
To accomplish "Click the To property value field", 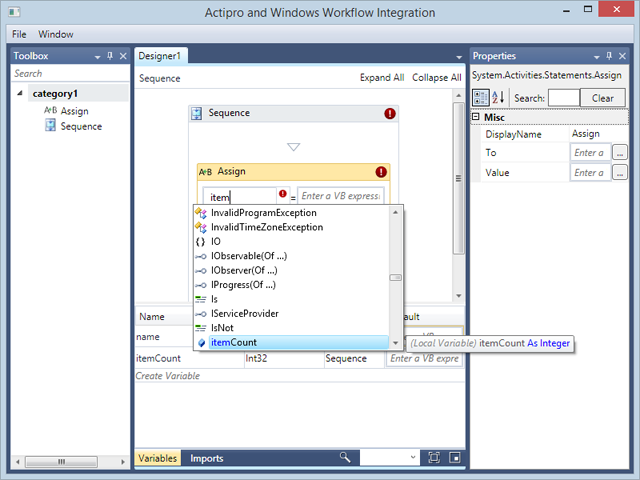I will tap(590, 153).
